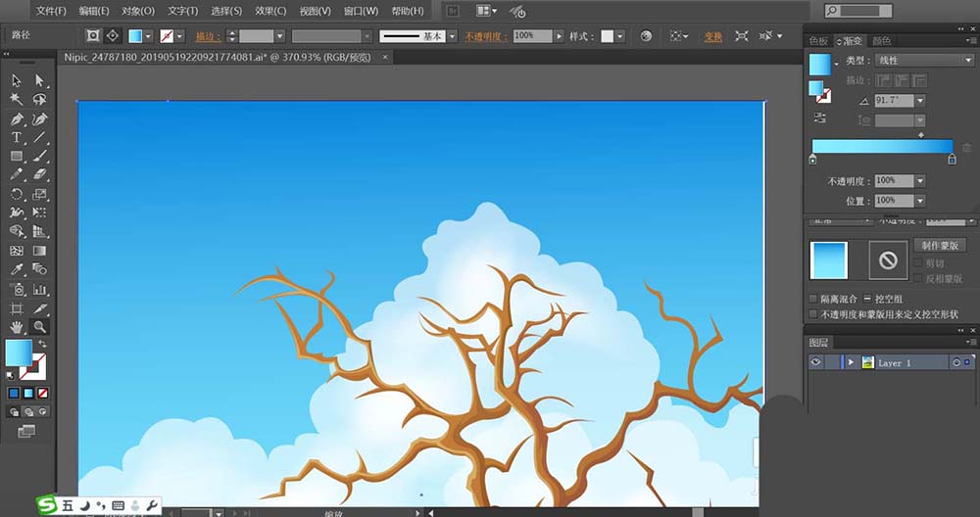The height and width of the screenshot is (517, 980).
Task: Select the Pen tool
Action: [x=17, y=118]
